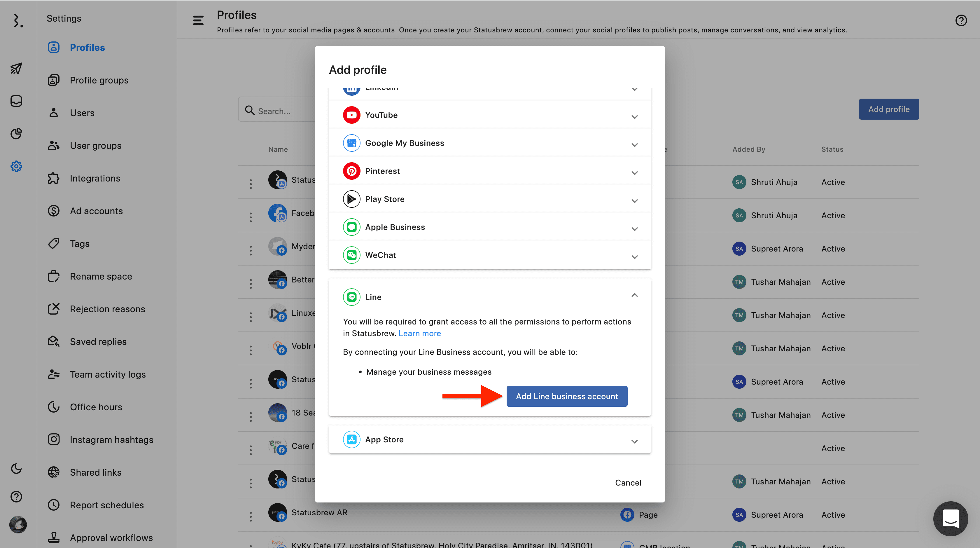Screen dimensions: 980x548
Task: Click the Apple Business icon
Action: click(351, 227)
